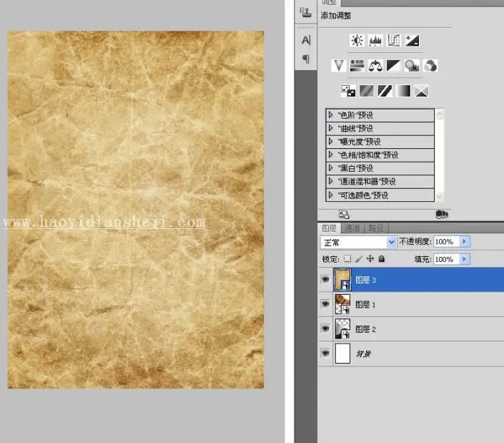Add a Color Balance adjustment

click(375, 66)
